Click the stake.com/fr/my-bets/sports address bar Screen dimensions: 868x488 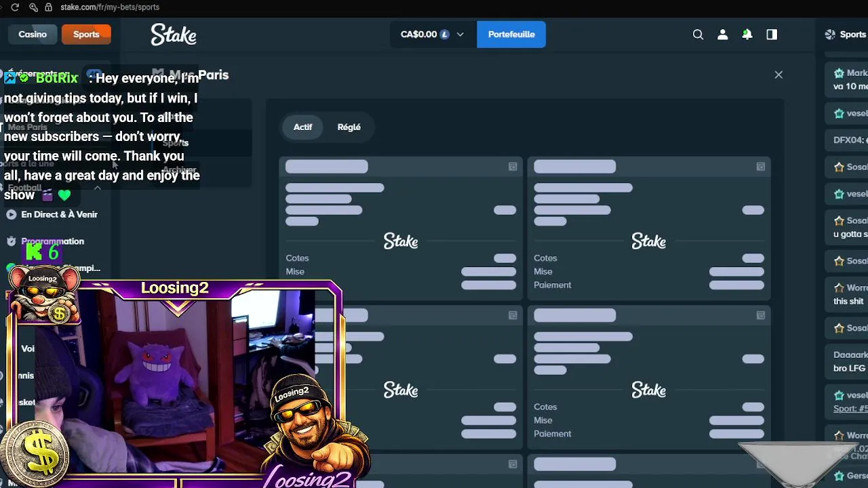click(x=110, y=7)
